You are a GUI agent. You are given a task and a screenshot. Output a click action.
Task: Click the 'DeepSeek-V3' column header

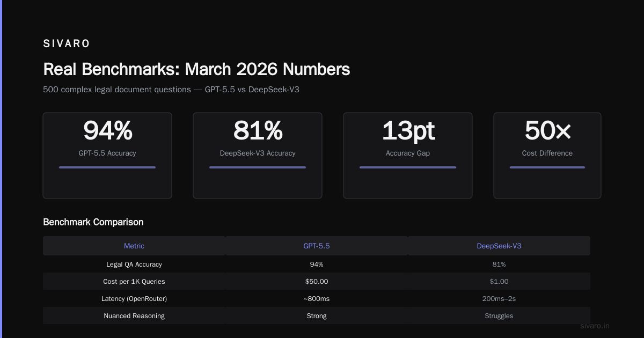tap(499, 246)
